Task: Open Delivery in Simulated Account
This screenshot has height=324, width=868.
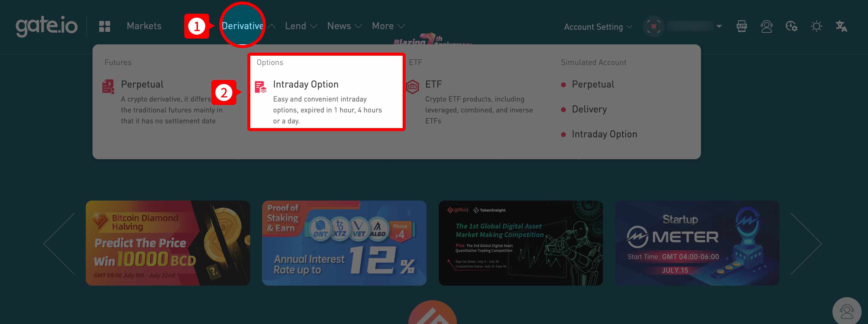Action: pos(589,109)
